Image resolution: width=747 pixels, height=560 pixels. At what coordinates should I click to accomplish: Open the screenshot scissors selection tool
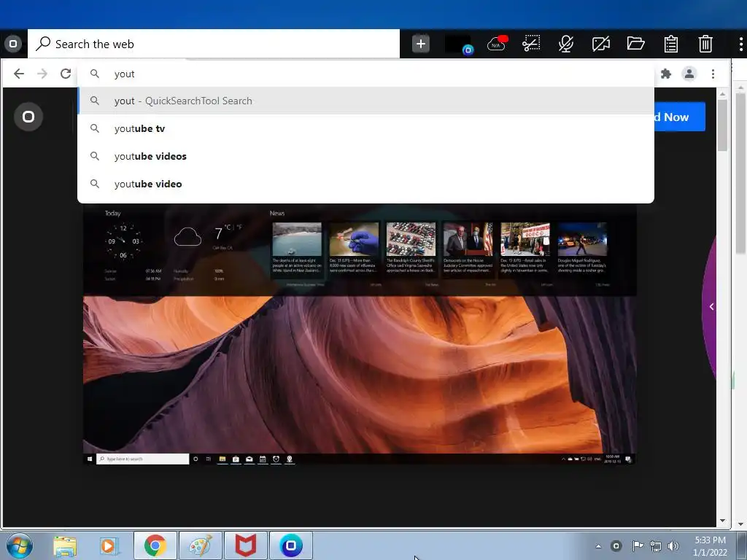531,44
